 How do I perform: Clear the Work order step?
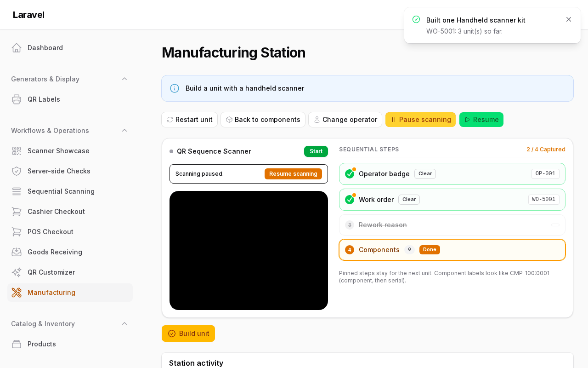409,200
